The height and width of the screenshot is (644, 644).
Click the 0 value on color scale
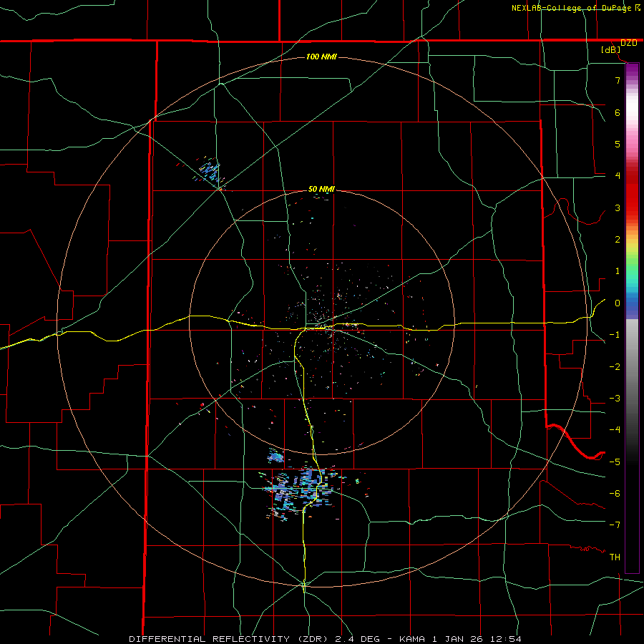(618, 303)
